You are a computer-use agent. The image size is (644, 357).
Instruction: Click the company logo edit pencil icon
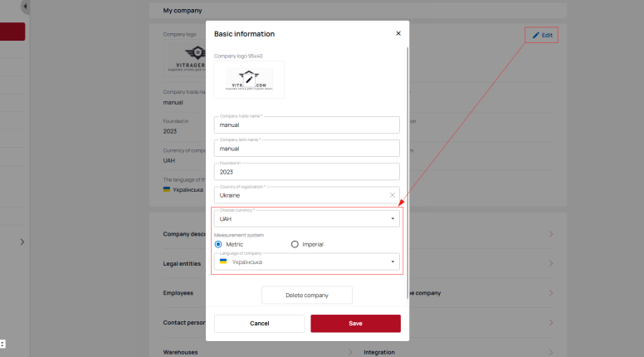[249, 80]
